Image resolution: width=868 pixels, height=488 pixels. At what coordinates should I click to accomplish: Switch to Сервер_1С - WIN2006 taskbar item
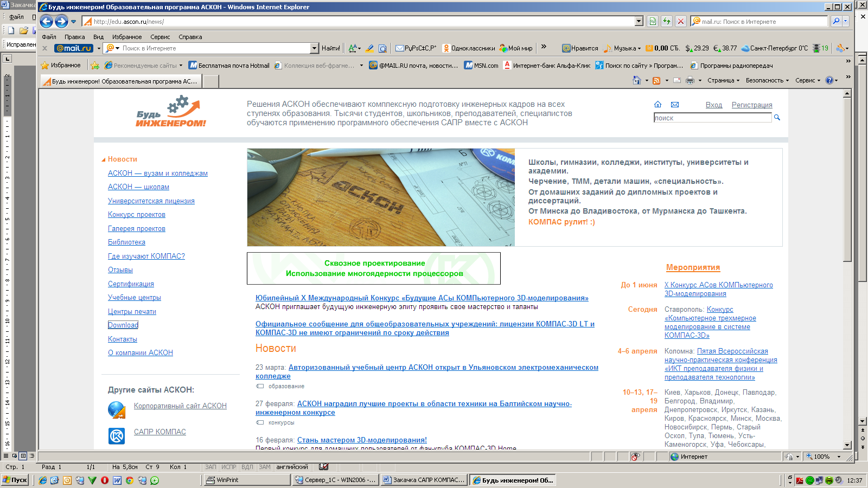[335, 480]
